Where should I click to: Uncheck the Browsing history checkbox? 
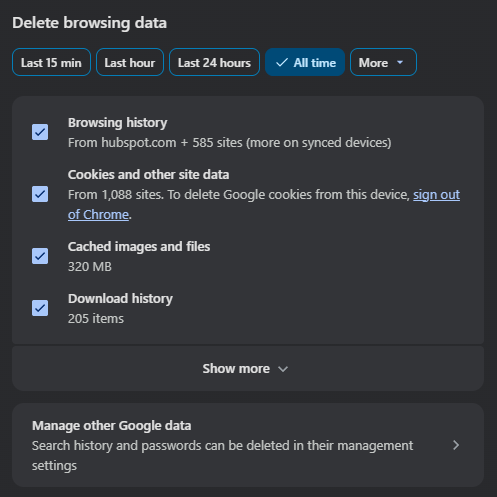[x=40, y=132]
